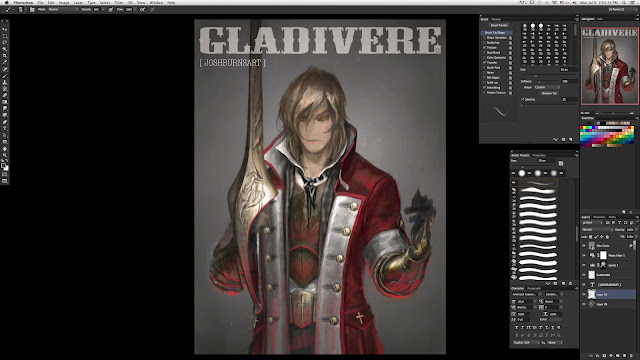Switch to the Paragraph tab

click(533, 289)
